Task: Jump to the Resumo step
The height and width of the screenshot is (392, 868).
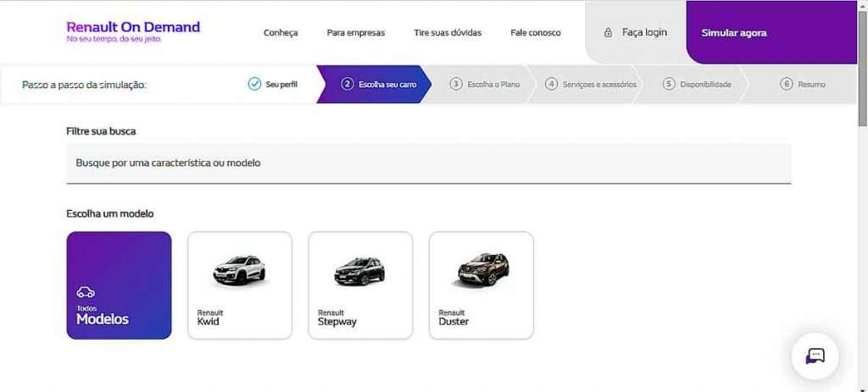Action: [x=802, y=84]
